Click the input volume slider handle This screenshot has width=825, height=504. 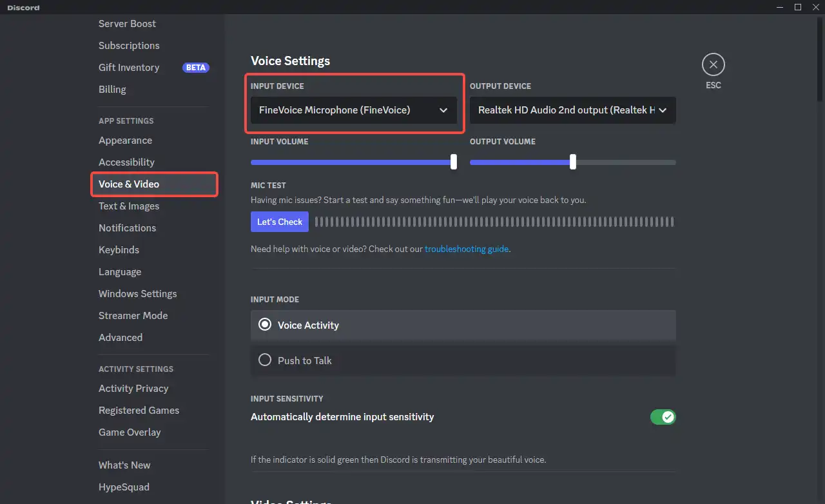tap(454, 162)
